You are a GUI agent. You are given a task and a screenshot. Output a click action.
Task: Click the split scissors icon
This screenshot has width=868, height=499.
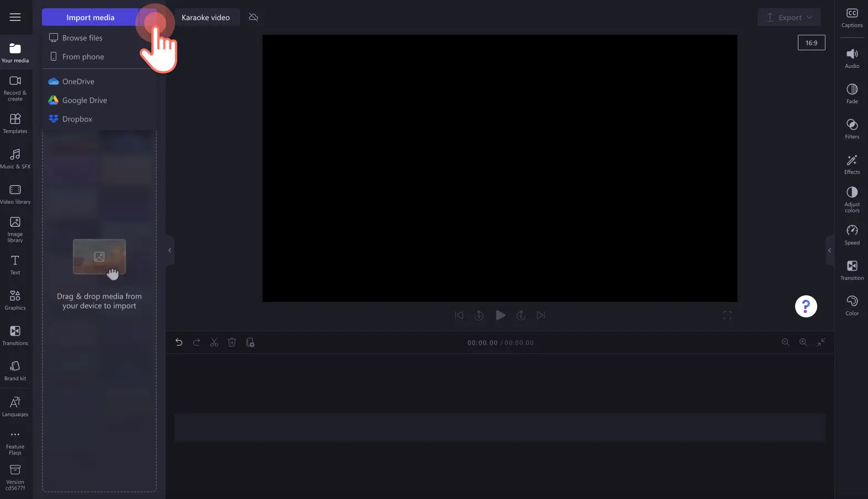pos(214,343)
